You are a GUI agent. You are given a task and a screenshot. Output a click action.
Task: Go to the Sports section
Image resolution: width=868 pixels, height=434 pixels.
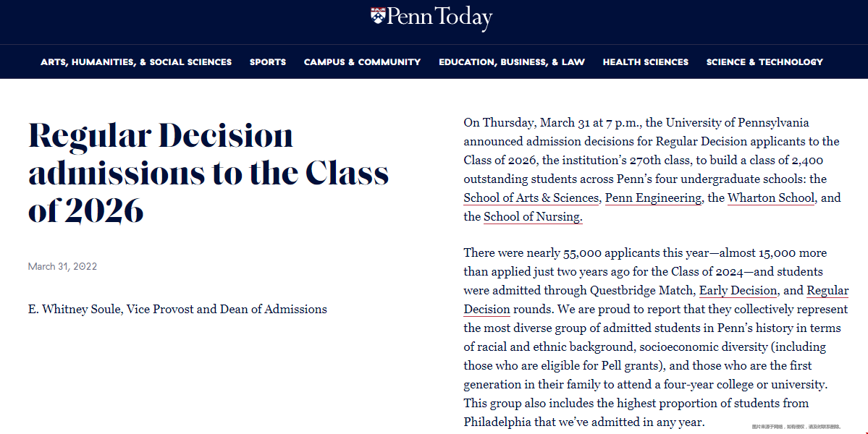click(268, 62)
